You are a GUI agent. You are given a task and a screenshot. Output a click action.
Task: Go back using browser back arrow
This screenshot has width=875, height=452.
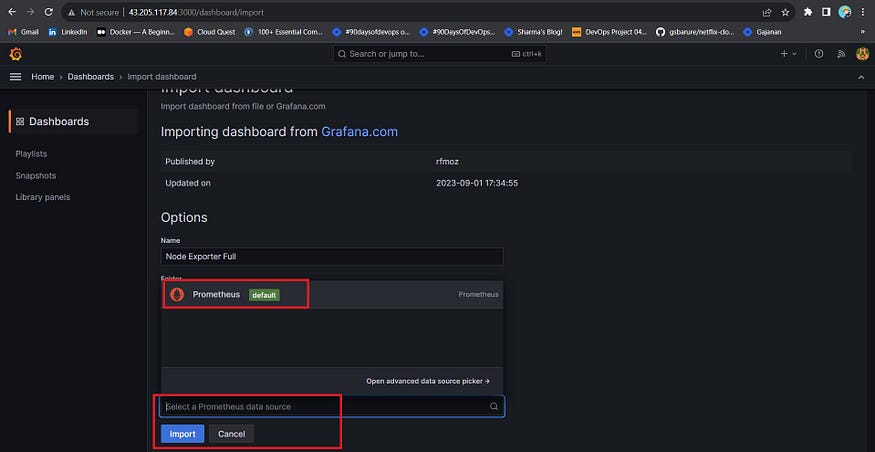[12, 12]
